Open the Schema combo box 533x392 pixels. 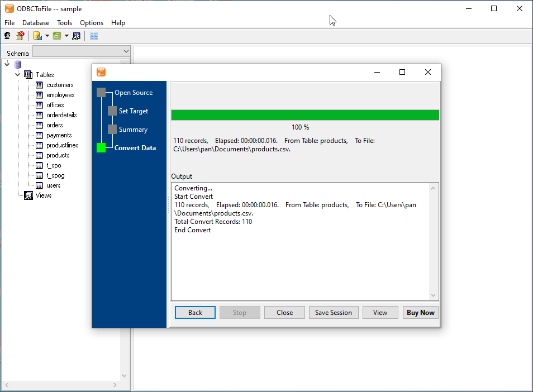[81, 52]
